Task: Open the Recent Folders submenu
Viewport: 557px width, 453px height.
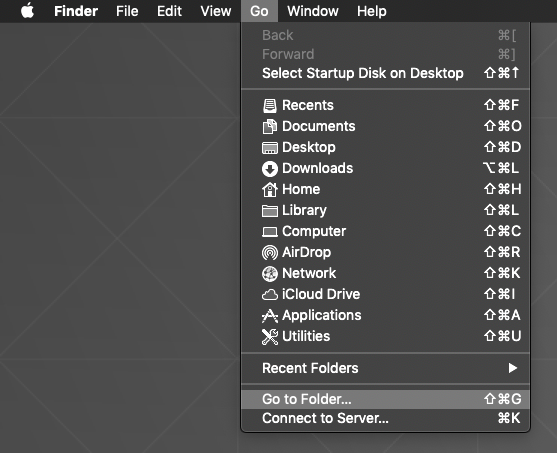Action: pyautogui.click(x=385, y=368)
